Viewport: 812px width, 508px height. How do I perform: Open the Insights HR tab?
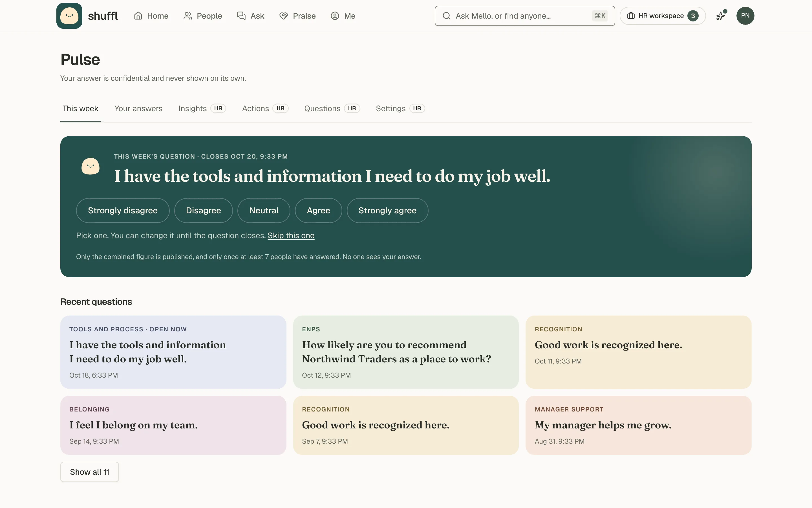(202, 109)
